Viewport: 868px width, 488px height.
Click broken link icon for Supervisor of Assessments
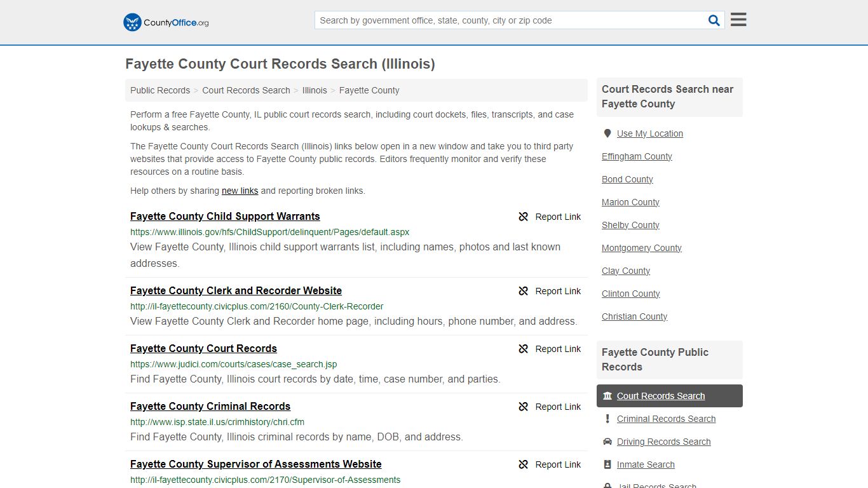tap(524, 464)
